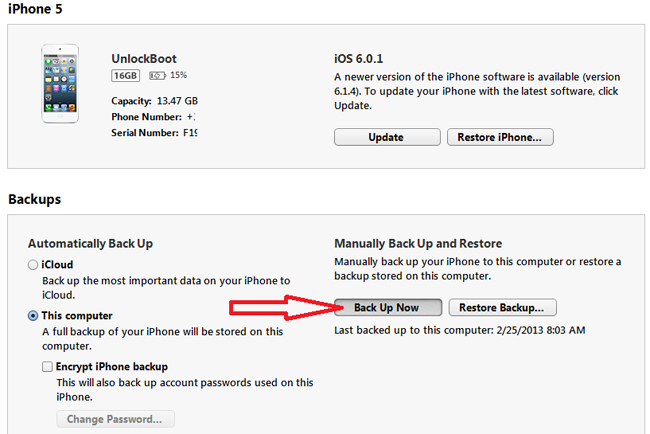This screenshot has width=650, height=434.
Task: Click the Last backed up timestamp text
Action: (x=460, y=330)
